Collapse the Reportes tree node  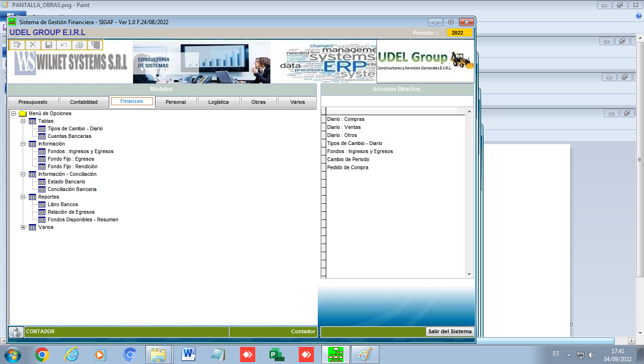[x=23, y=197]
